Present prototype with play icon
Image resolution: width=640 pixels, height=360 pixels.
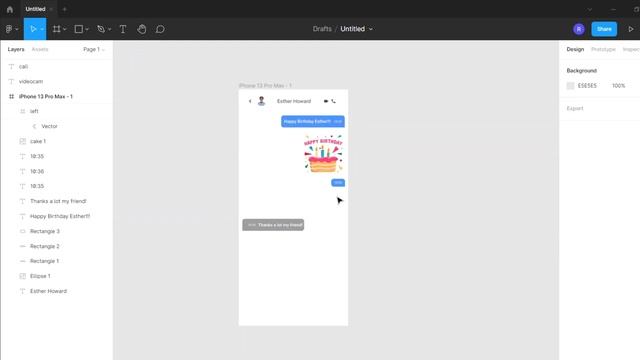[631, 29]
